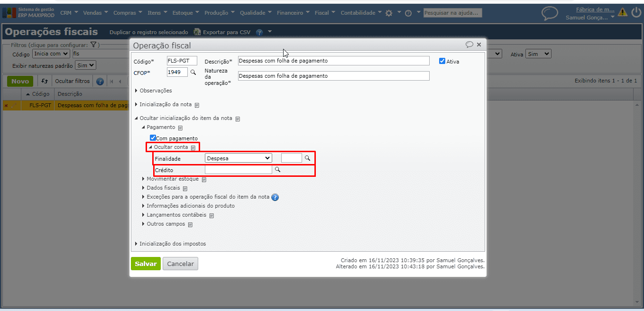Click note icon beside Inicialização da nota
Viewport: 644px width, 311px height.
[x=197, y=105]
